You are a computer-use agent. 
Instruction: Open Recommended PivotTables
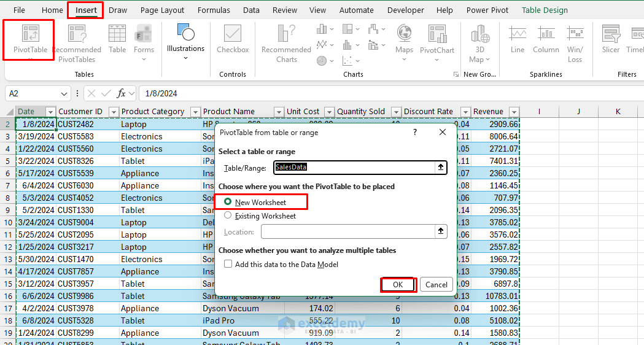[77, 44]
